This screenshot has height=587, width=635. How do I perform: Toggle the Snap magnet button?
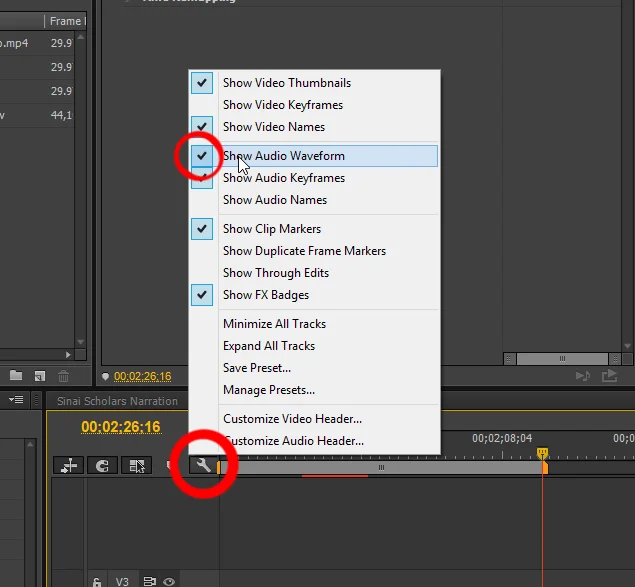coord(102,465)
